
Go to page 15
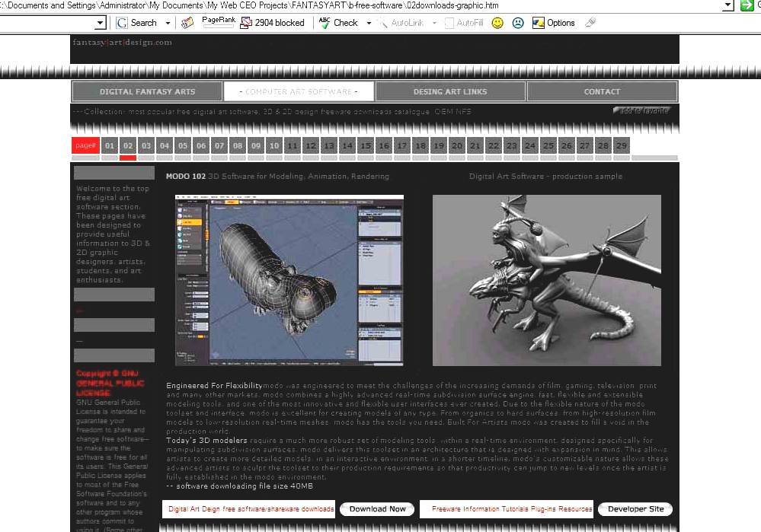(x=366, y=145)
